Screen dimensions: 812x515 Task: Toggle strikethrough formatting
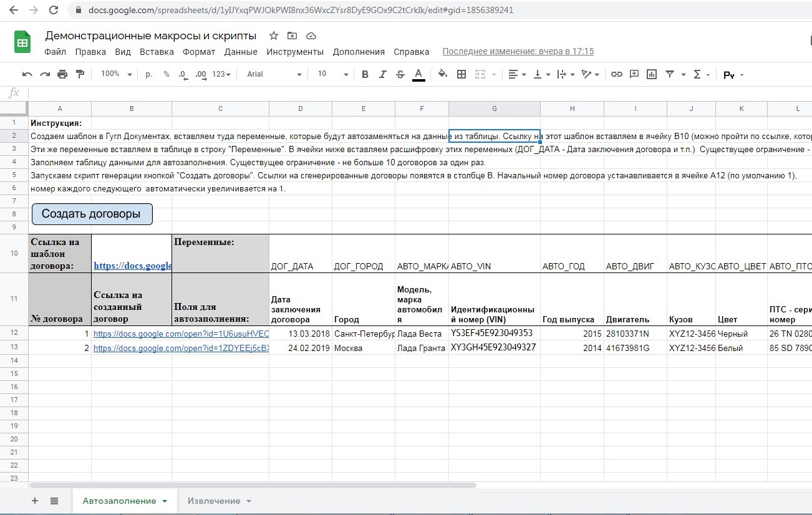pyautogui.click(x=400, y=74)
